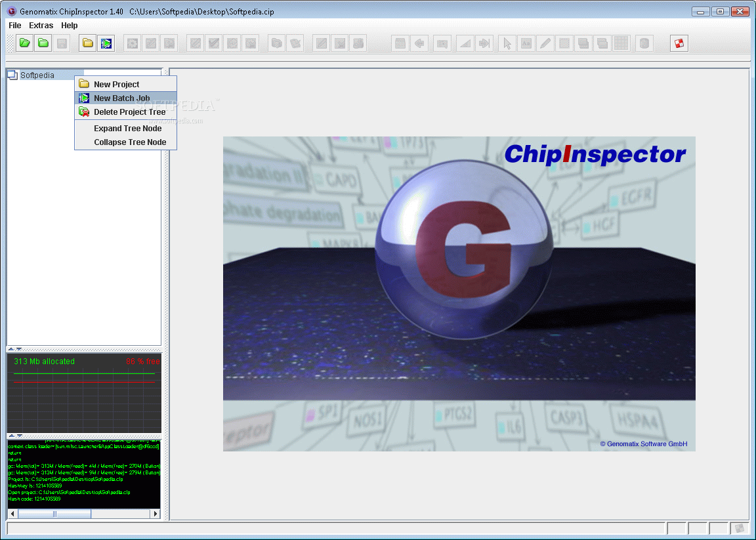Open the Help menu
The image size is (756, 540).
point(70,26)
